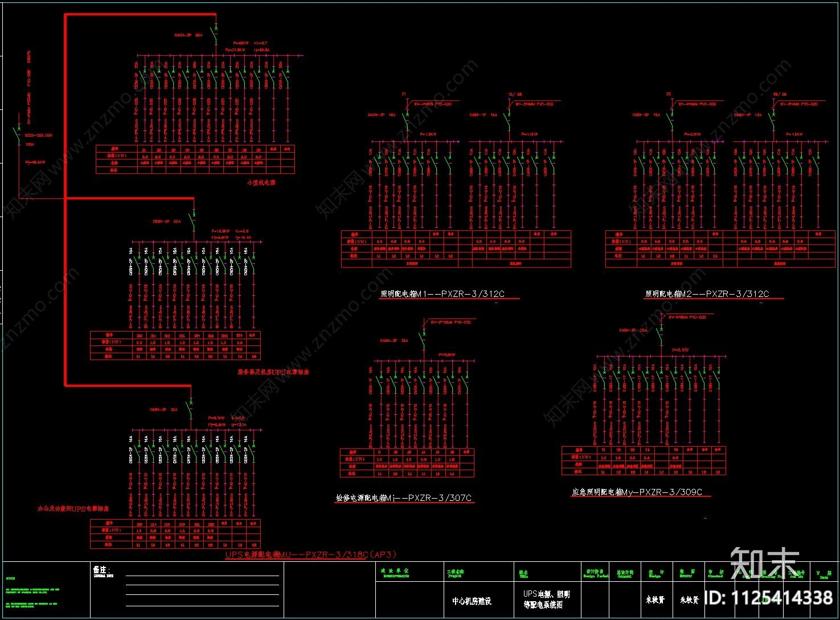Screen dimensions: 840x620
Task: Select the 办公及功能间UPS电源插座 caption
Action: coord(73,508)
